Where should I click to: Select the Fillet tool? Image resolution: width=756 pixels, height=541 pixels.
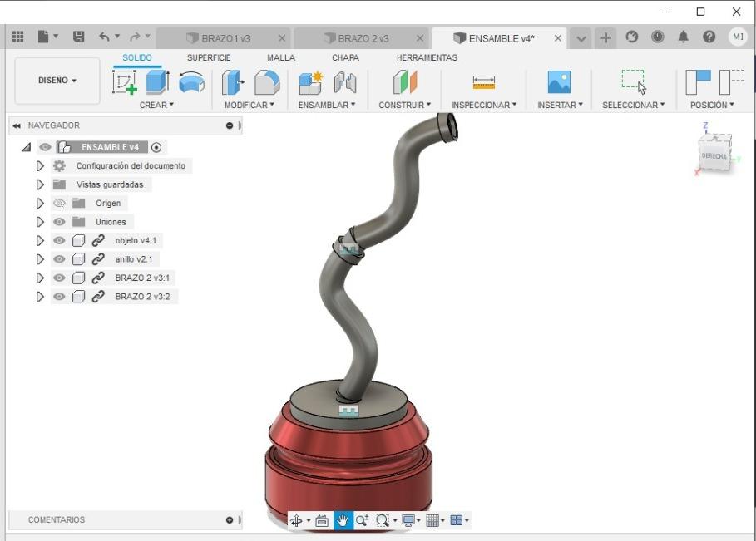267,82
